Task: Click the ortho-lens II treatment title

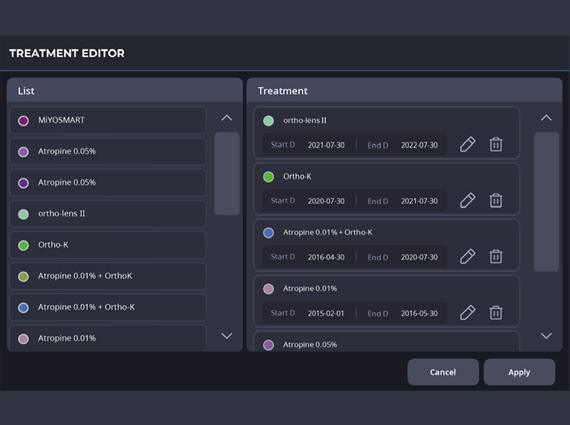Action: (x=305, y=120)
